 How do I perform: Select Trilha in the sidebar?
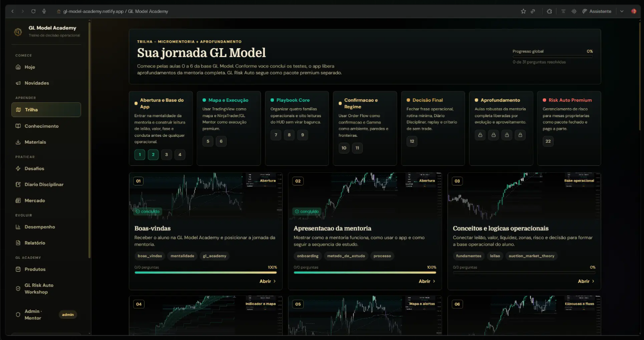46,110
